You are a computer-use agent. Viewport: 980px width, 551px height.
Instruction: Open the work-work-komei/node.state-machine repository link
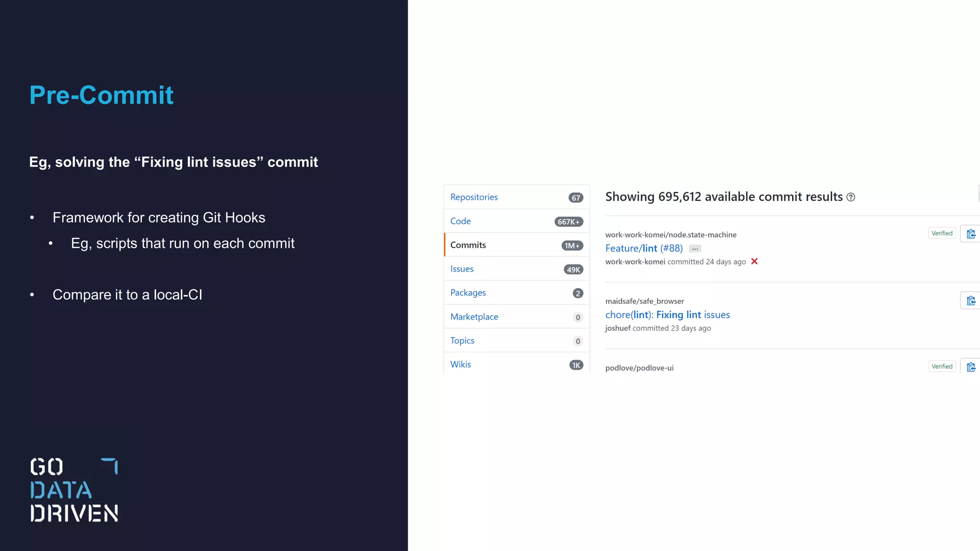670,235
